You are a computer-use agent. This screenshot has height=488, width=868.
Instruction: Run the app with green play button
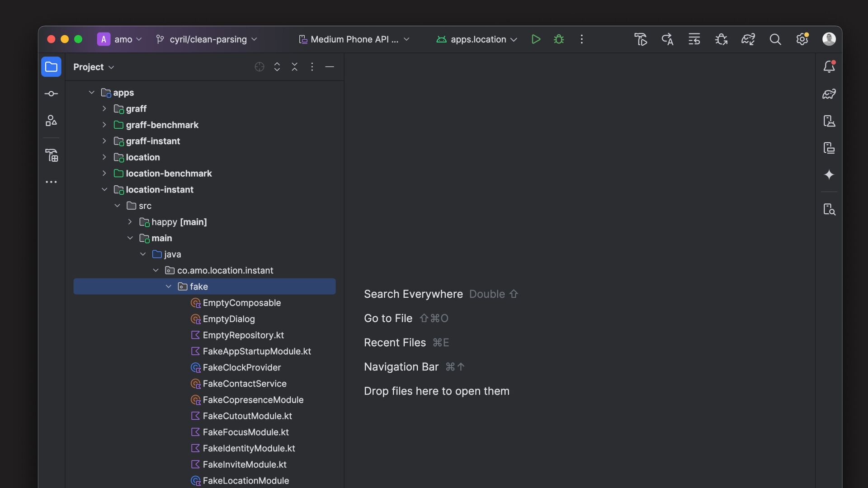pos(536,39)
